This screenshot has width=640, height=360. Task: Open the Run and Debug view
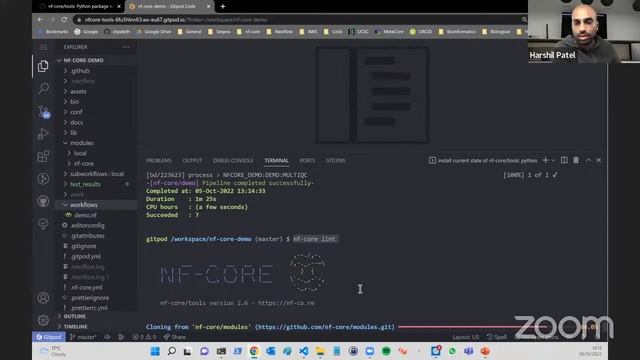pos(43,134)
